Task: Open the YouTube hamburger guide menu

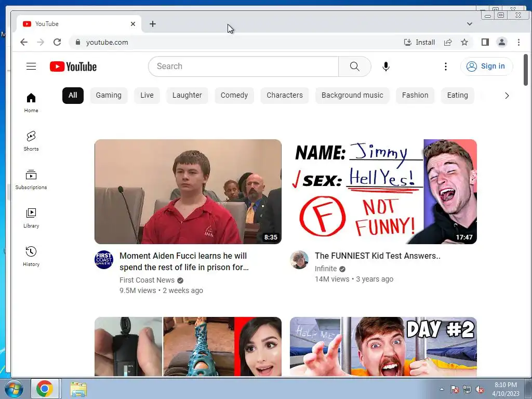Action: pyautogui.click(x=31, y=66)
